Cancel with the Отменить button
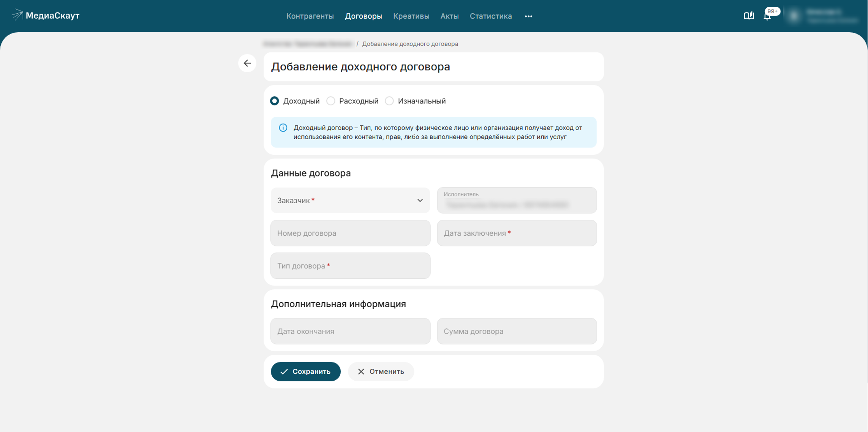 381,372
